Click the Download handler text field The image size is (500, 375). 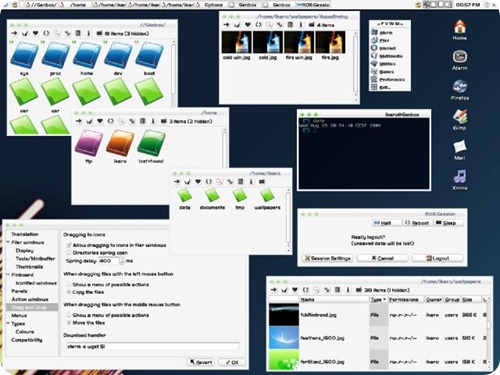tap(153, 346)
